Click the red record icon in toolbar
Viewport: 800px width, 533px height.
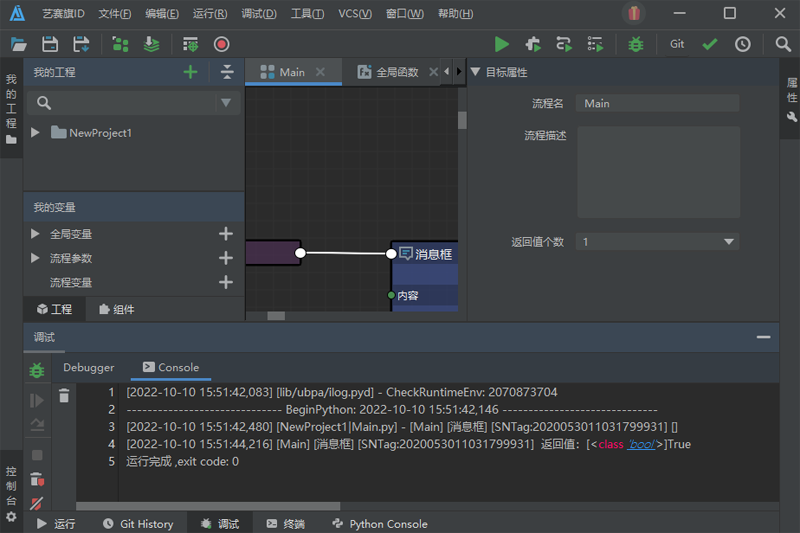[221, 44]
